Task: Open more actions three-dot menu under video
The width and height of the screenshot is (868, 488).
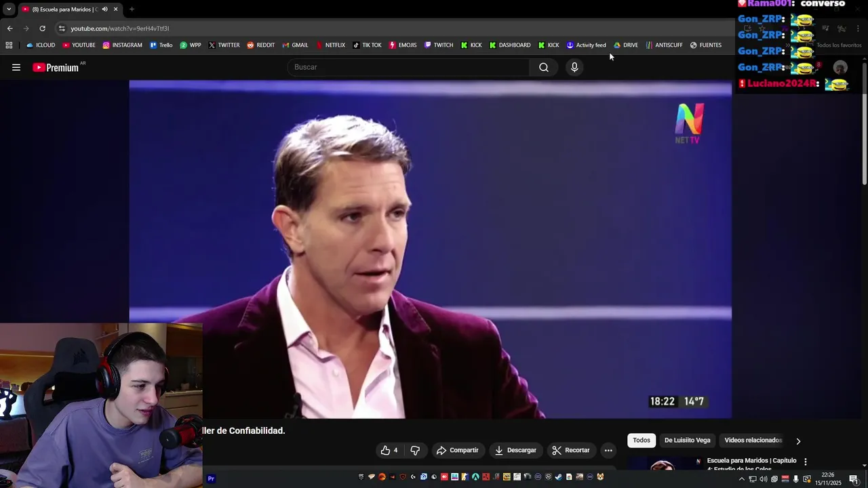Action: pyautogui.click(x=608, y=450)
